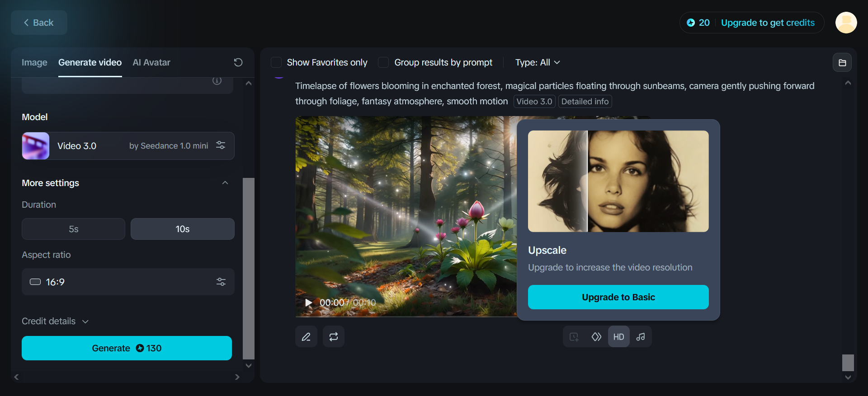Collapse the More settings section
This screenshot has width=868, height=396.
[x=225, y=183]
